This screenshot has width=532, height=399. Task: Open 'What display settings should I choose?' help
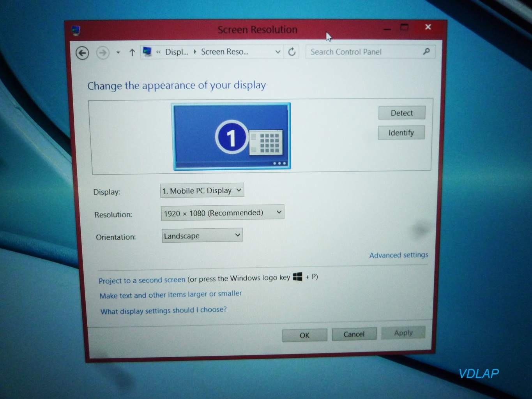click(x=164, y=311)
